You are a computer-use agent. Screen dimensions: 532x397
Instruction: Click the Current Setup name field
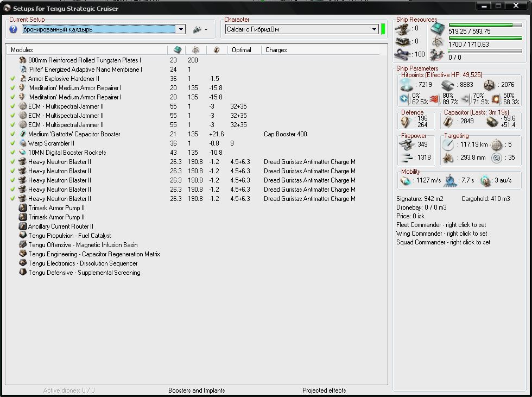click(x=99, y=29)
